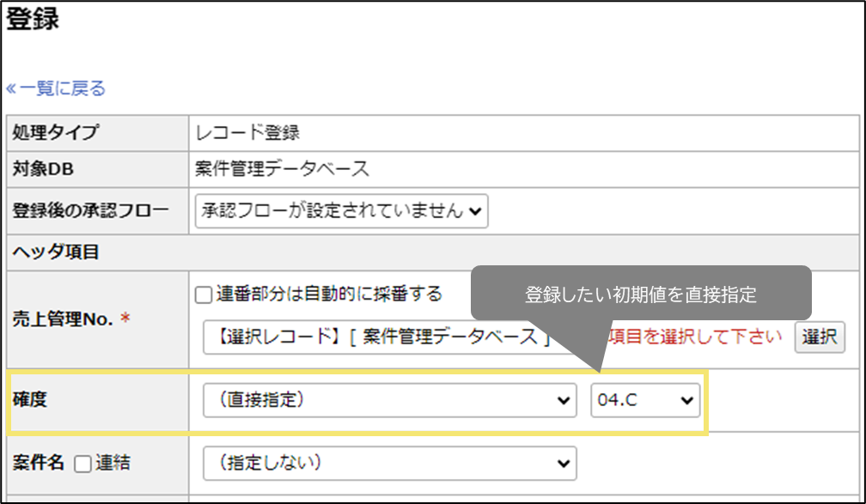Pick a field using the 選択 button
This screenshot has width=866, height=504.
819,337
